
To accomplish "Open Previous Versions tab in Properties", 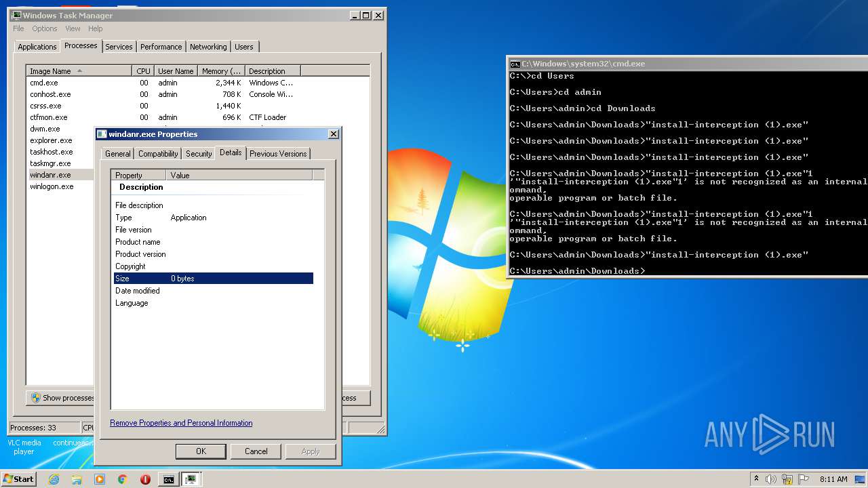I will click(278, 154).
